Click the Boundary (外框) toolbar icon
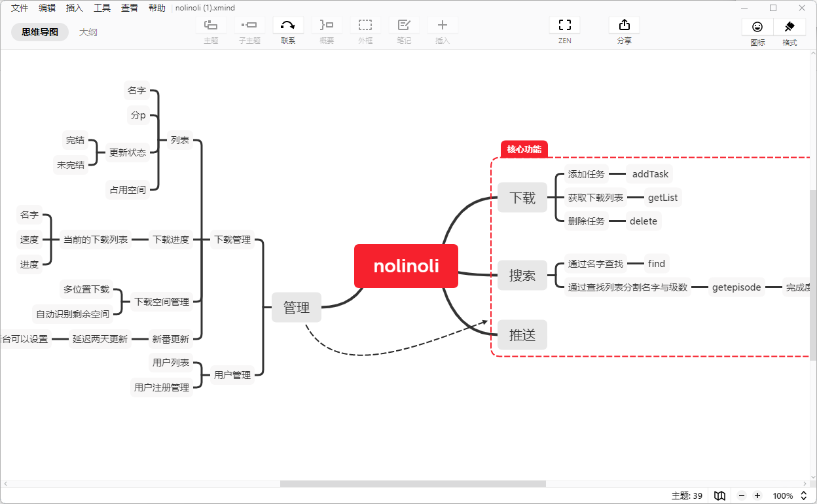Image resolution: width=817 pixels, height=504 pixels. coord(365,26)
